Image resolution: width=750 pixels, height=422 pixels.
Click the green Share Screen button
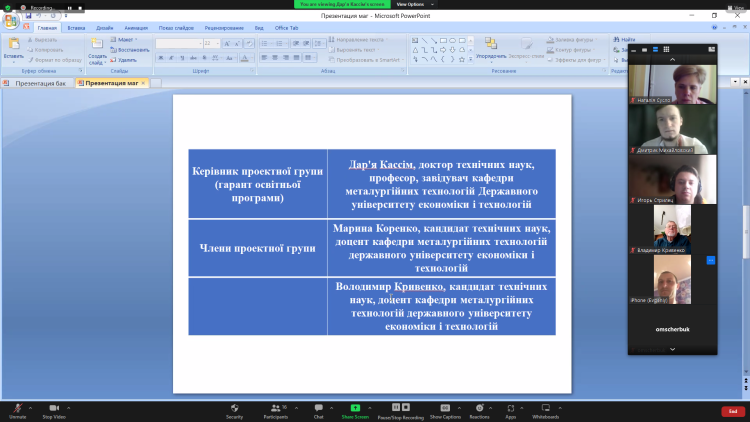(x=354, y=408)
